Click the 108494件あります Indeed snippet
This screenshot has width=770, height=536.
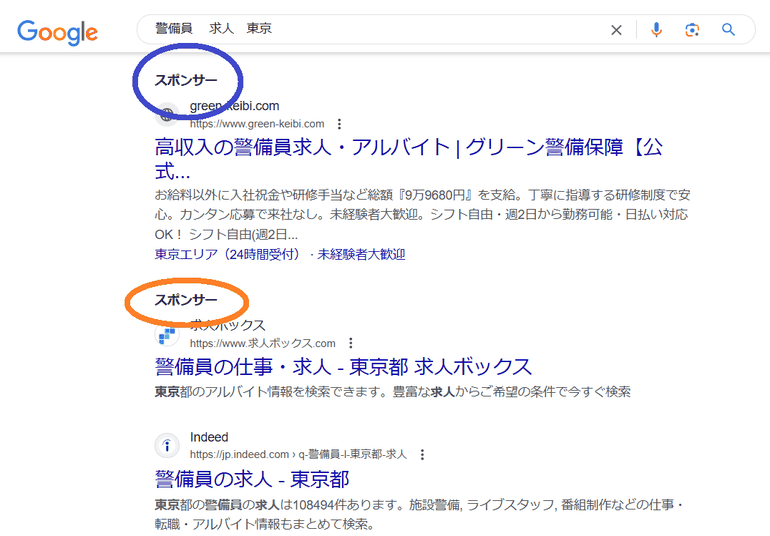coord(418,514)
